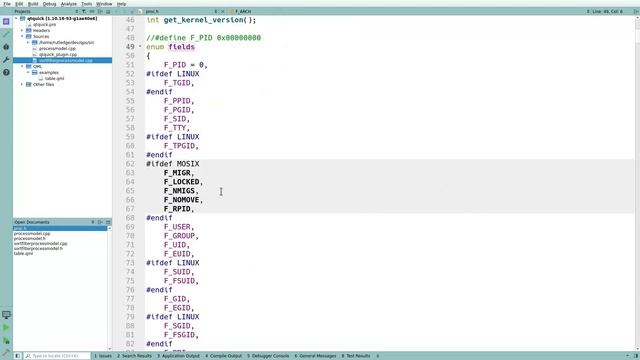Open the Analyze menu

[69, 4]
